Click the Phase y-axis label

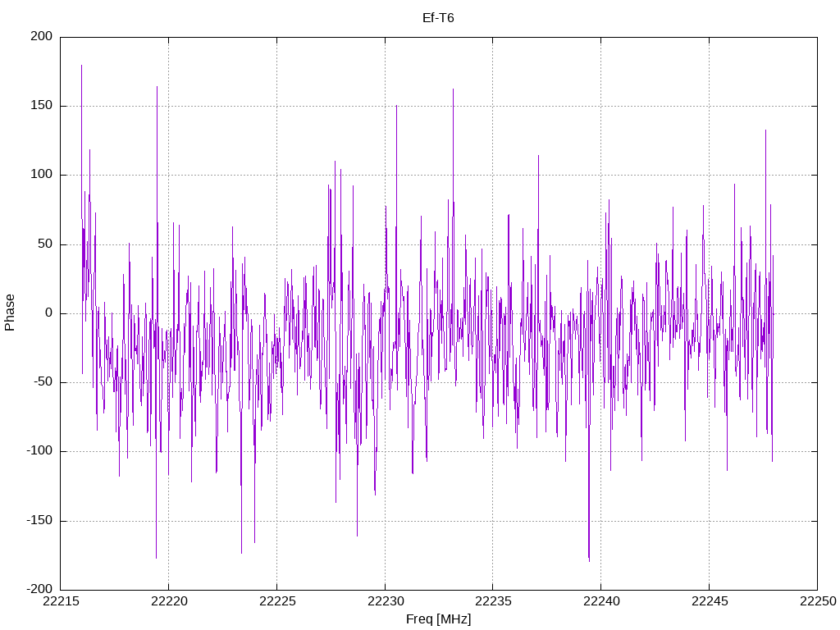click(10, 313)
